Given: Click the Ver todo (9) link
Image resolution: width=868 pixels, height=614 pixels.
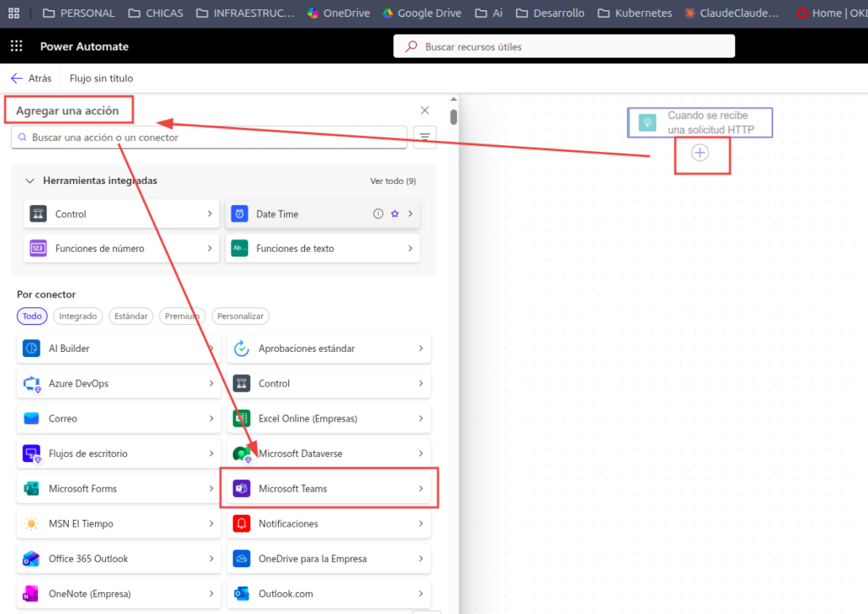Looking at the screenshot, I should [392, 181].
